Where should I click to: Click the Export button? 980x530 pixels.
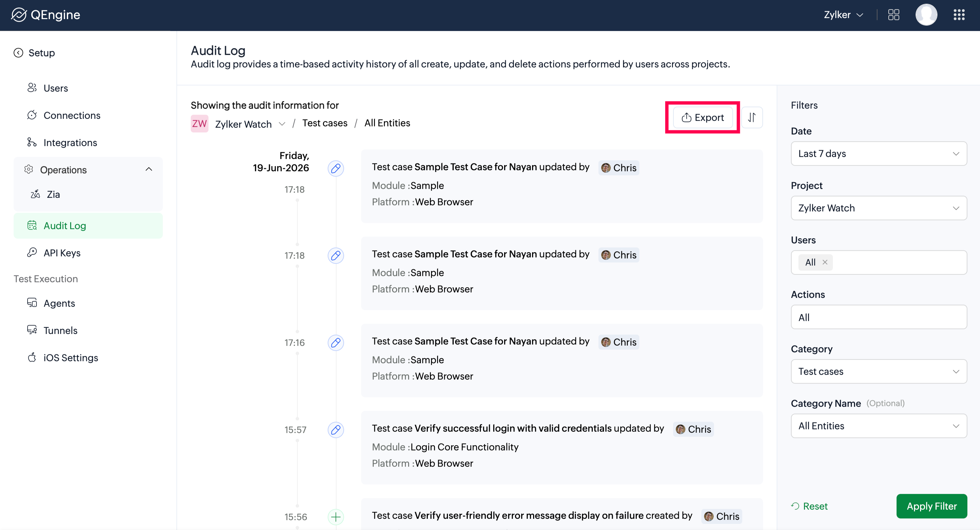(x=702, y=117)
